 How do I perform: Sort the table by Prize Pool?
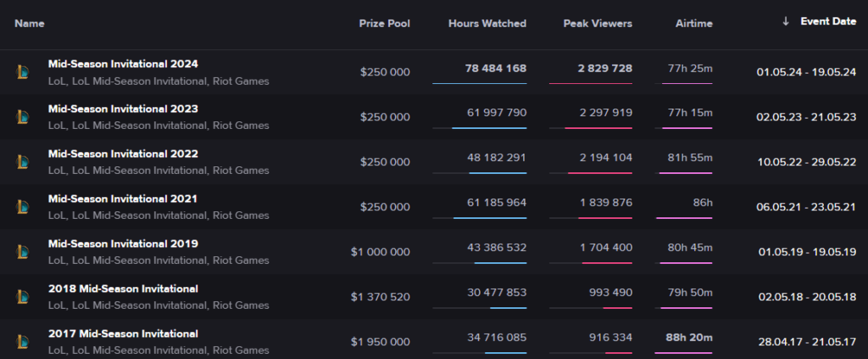[384, 24]
